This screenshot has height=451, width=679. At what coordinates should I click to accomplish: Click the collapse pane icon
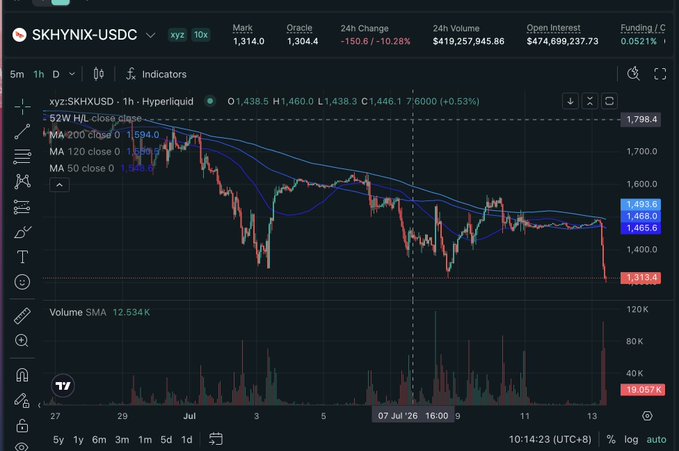coord(590,101)
